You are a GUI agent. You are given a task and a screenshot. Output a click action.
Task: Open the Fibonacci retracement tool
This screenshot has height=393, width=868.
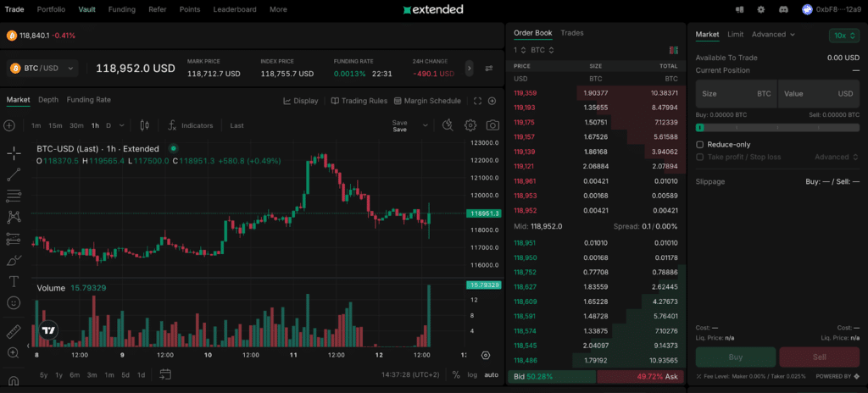pos(14,196)
